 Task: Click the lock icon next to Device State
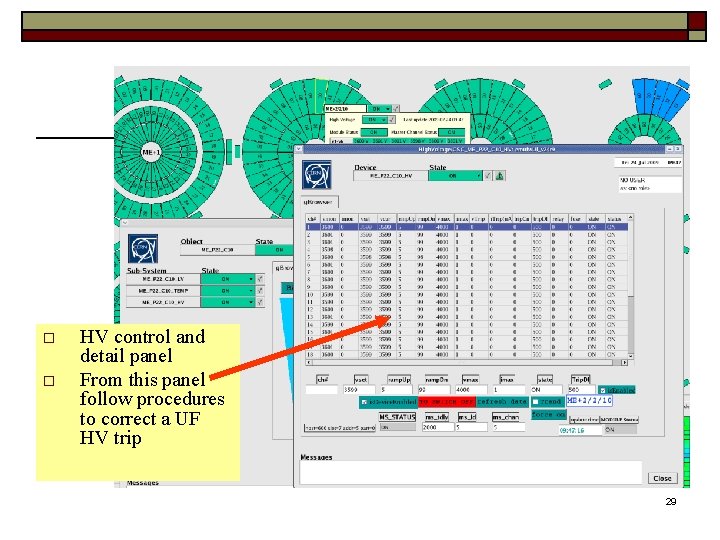pyautogui.click(x=500, y=175)
